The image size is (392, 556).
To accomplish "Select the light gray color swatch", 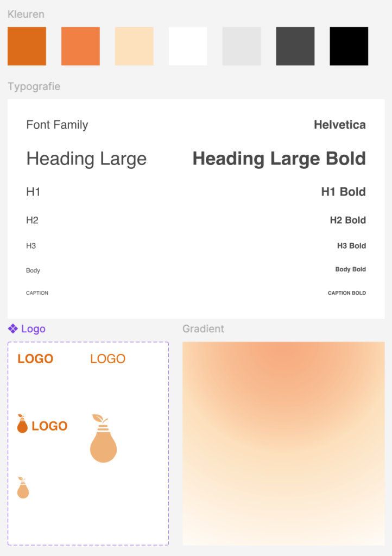I will pos(242,46).
